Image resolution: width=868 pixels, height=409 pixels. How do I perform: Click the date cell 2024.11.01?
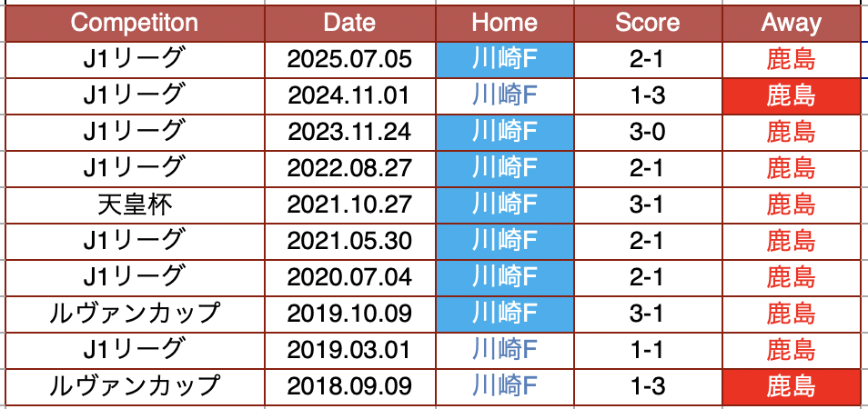point(349,95)
